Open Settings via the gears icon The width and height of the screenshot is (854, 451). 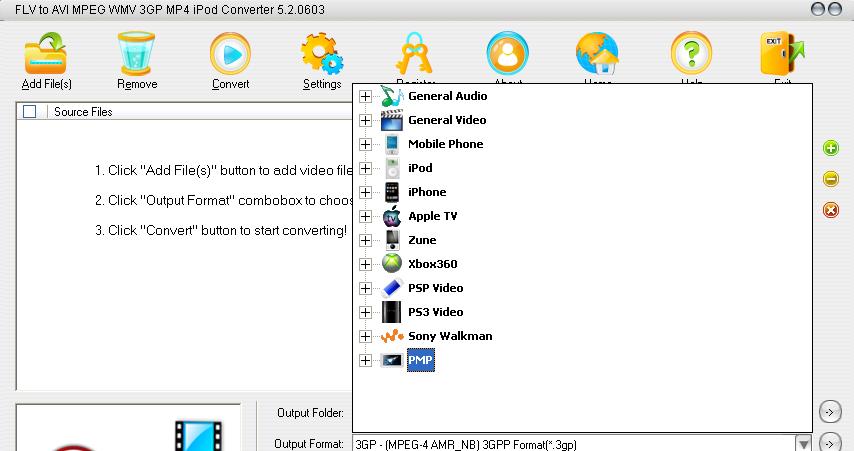(x=322, y=53)
